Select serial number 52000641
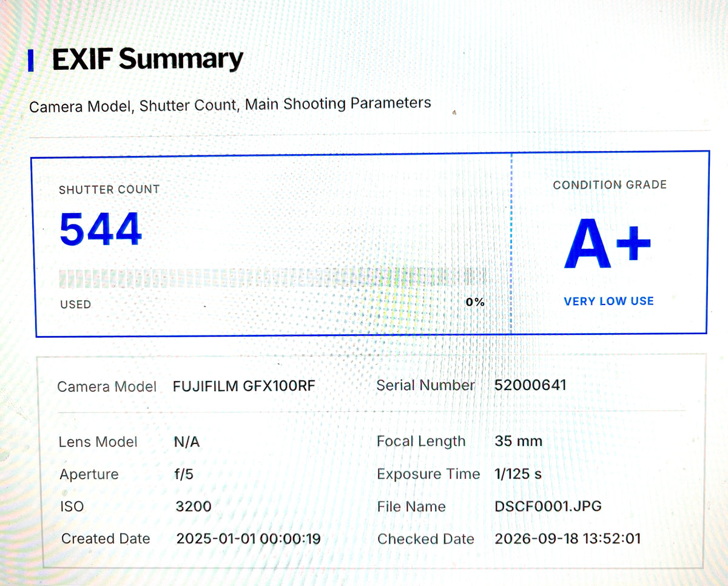Screen dimensions: 728x586 pos(531,385)
